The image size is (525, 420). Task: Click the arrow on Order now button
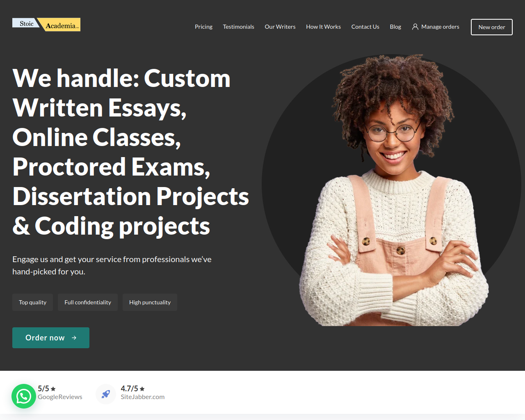(x=74, y=338)
